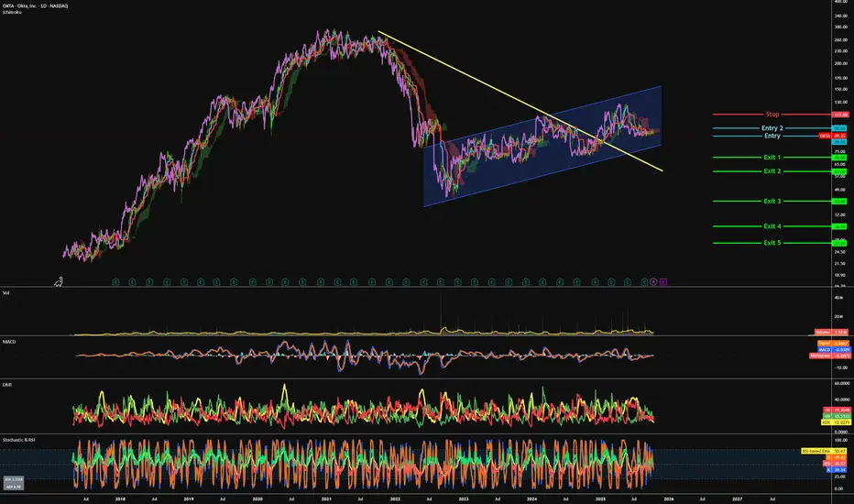Image resolution: width=854 pixels, height=504 pixels.
Task: Click the red OKTA last-price tag
Action: (833, 136)
